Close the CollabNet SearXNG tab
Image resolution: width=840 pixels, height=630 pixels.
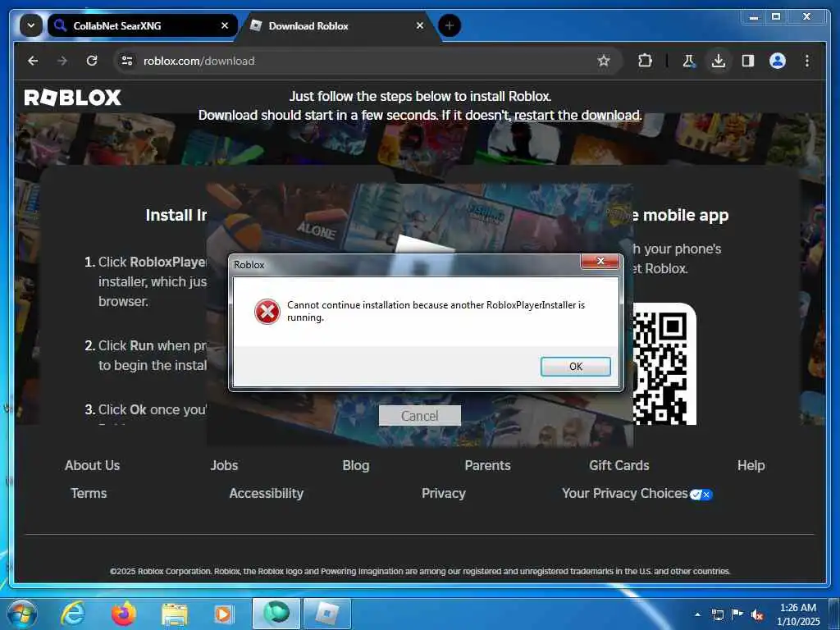pos(225,25)
